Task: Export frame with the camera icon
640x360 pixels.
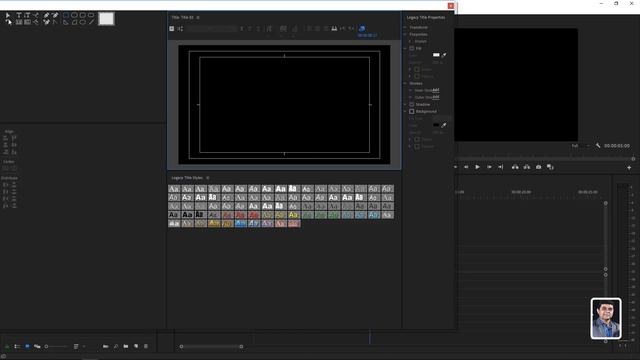Action: pyautogui.click(x=538, y=167)
